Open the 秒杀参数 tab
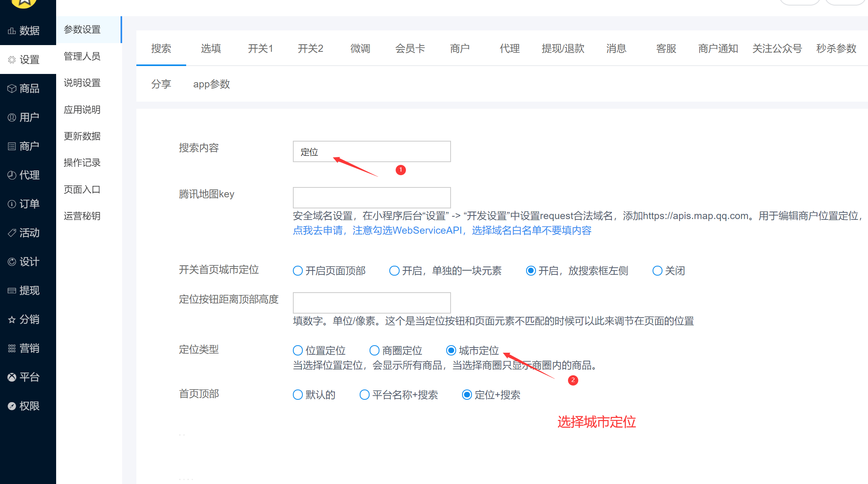868x484 pixels. [836, 49]
